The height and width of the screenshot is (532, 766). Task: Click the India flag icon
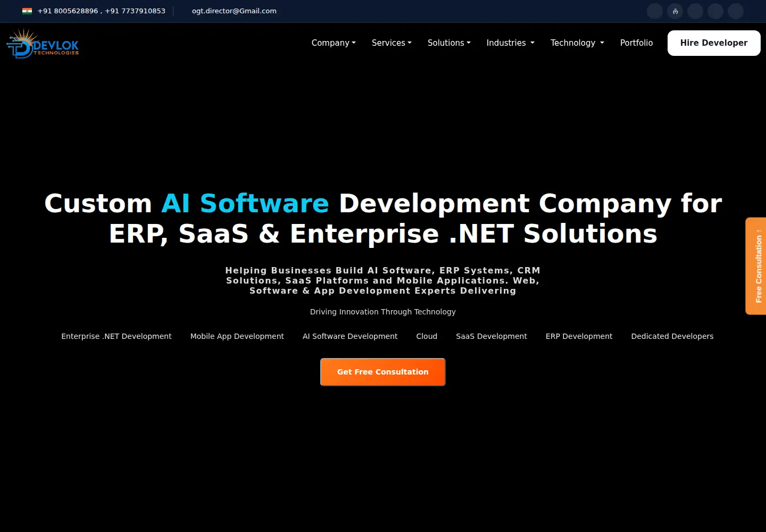27,11
